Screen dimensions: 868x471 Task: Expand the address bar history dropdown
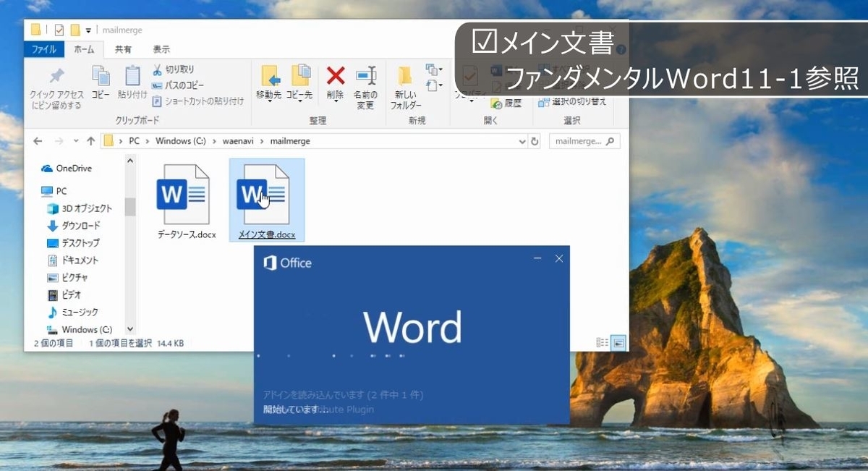[522, 142]
